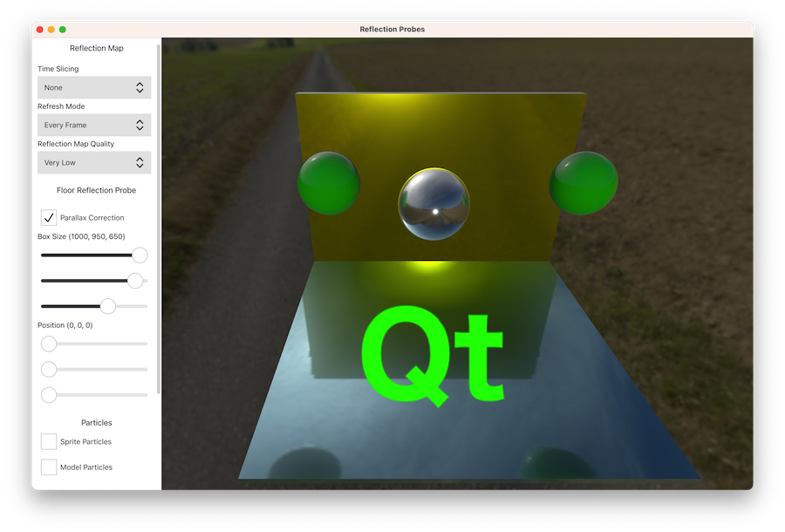Click the right green sphere
Screen dimensions: 785x532
584,181
